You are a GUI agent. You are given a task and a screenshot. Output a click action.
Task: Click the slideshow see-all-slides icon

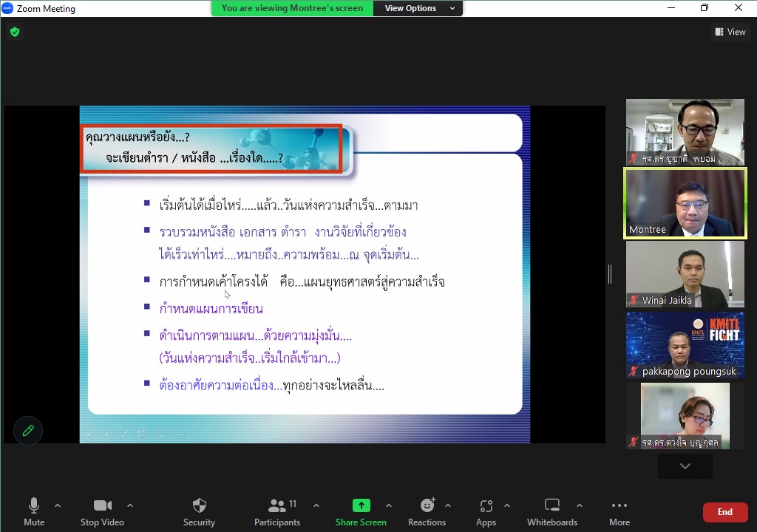(x=143, y=434)
